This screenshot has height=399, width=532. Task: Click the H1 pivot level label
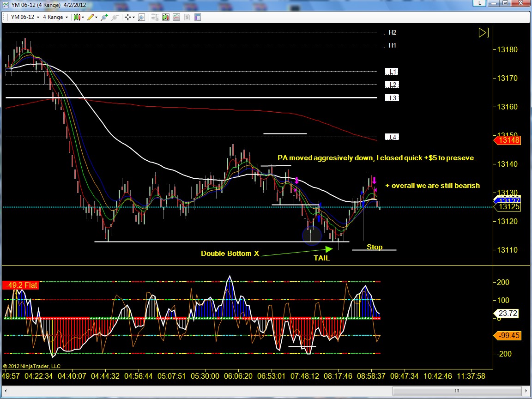392,45
